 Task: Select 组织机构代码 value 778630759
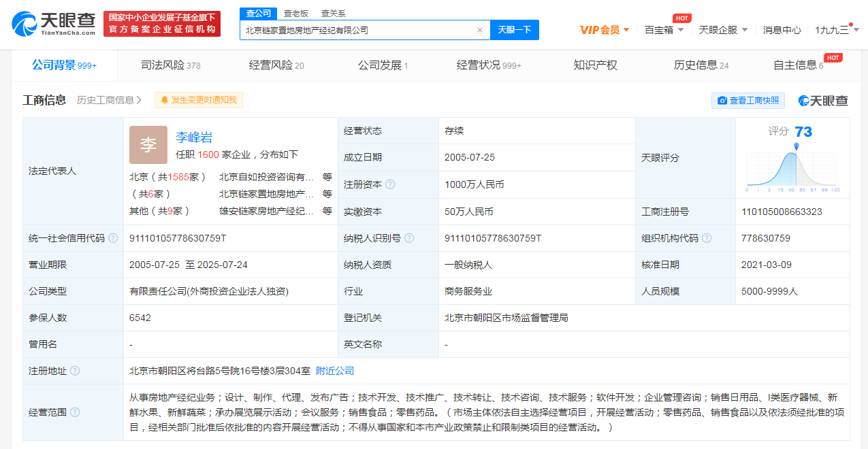point(766,238)
